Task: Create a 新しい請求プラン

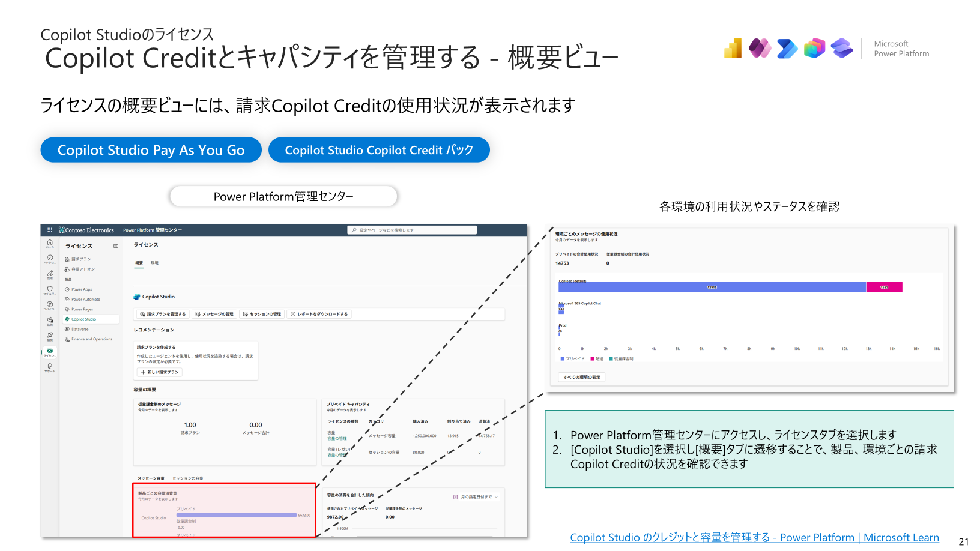Action: (160, 372)
